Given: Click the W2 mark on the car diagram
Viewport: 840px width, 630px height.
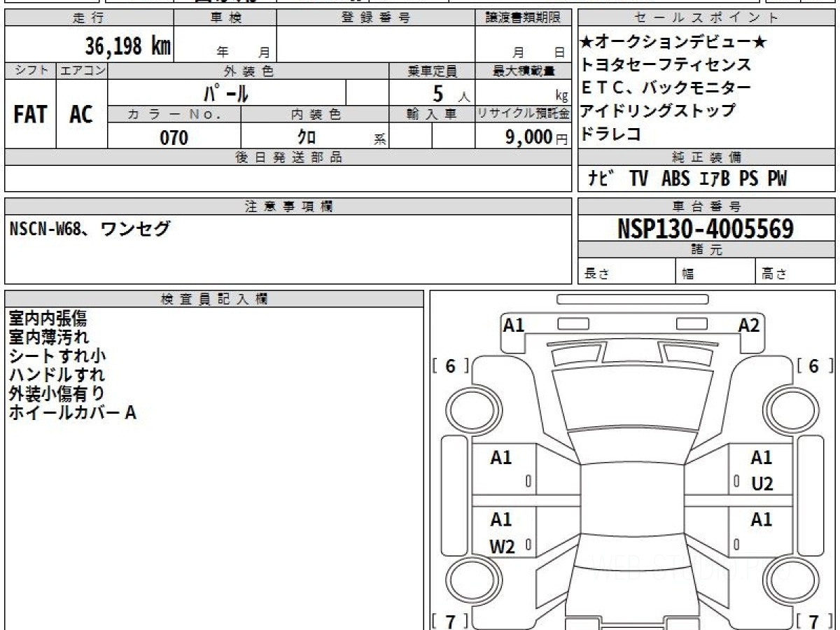Looking at the screenshot, I should click(x=502, y=547).
